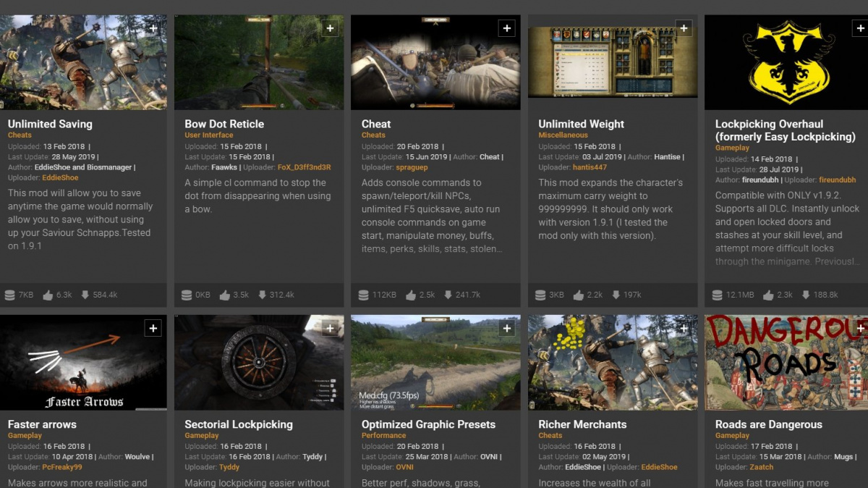Visit uploader PcFreaky99's profile

point(67,468)
